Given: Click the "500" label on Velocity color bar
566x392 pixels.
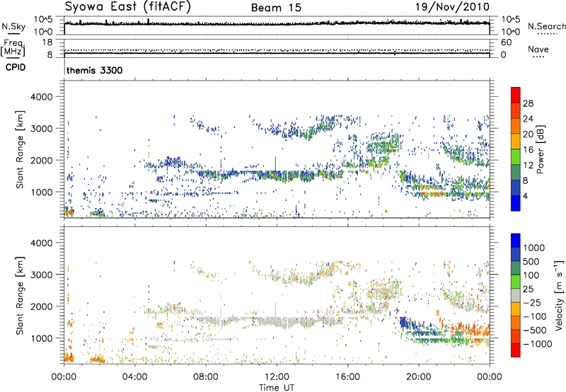Looking at the screenshot, I should pos(531,262).
